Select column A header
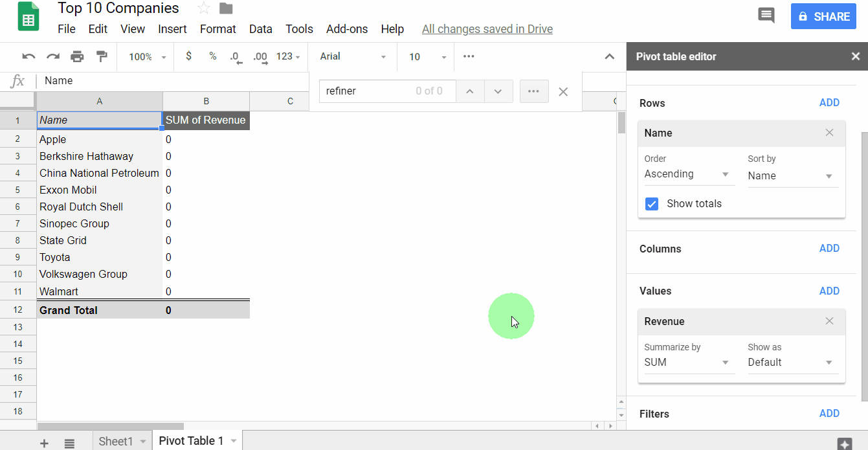Screen dimensions: 868x450 (x=100, y=101)
